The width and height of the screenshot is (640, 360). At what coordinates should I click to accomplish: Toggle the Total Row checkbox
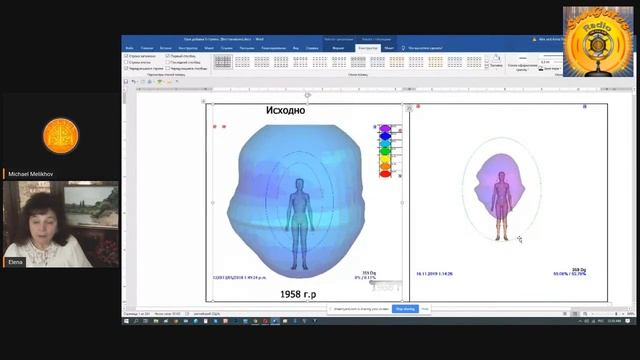tap(126, 62)
